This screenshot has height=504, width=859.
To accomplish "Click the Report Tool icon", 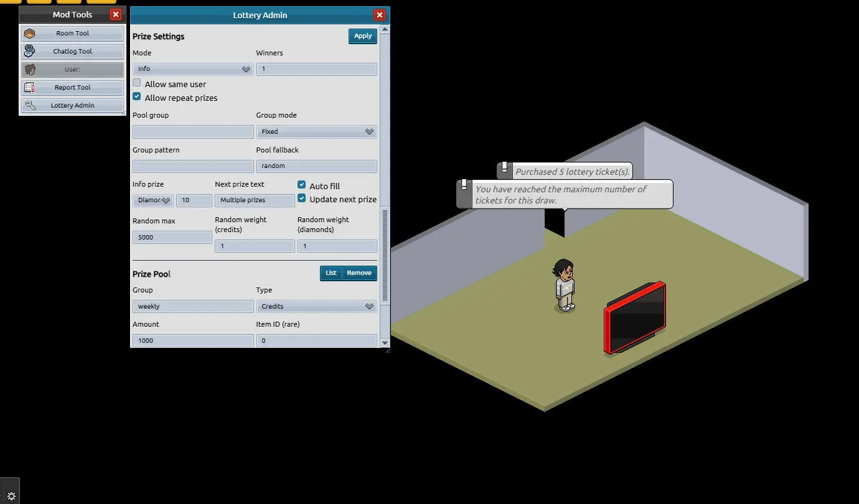I will 29,88.
